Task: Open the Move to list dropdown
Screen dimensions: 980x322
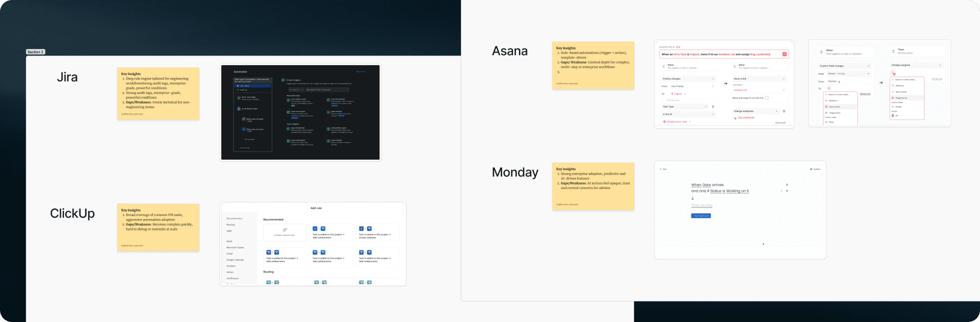Action: (759, 79)
